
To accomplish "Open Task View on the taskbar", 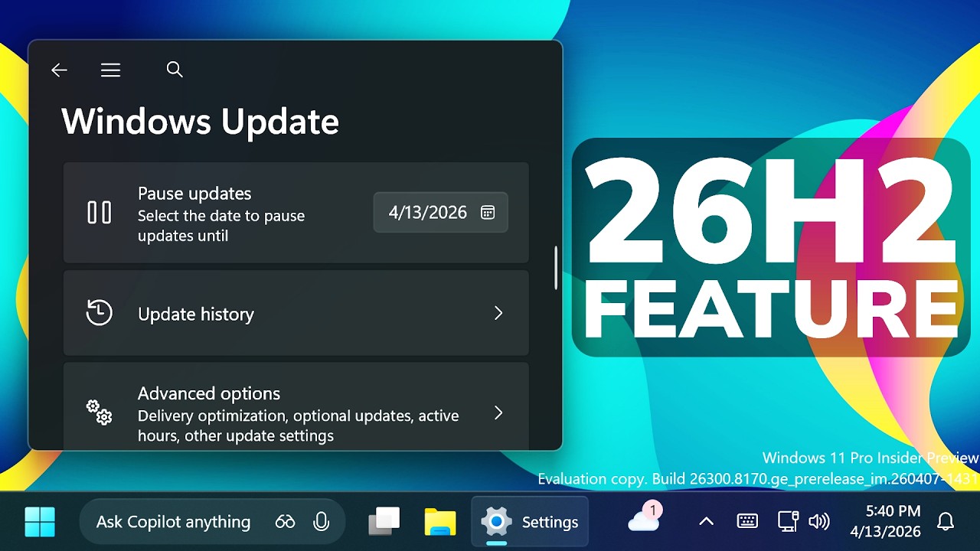I will 384,522.
